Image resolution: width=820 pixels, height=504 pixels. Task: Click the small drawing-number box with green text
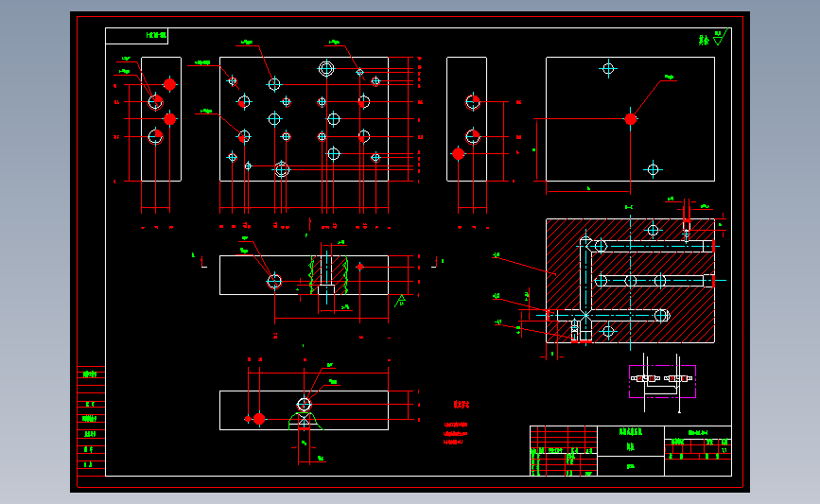coord(136,36)
